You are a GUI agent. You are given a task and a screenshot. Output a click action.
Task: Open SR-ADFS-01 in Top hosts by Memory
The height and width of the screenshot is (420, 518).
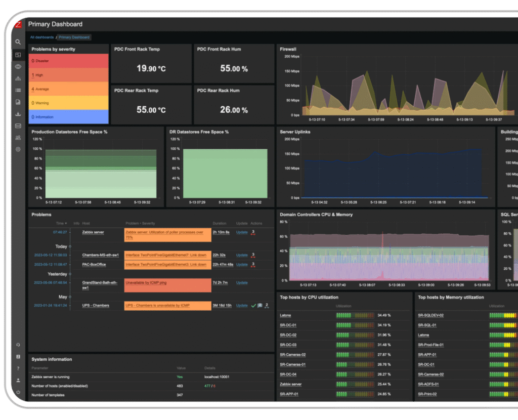428,384
